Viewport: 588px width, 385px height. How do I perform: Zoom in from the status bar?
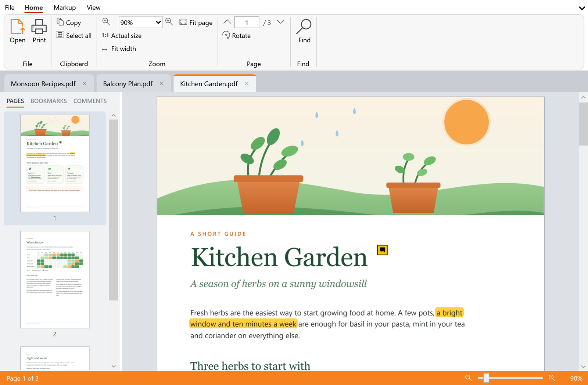tap(552, 378)
